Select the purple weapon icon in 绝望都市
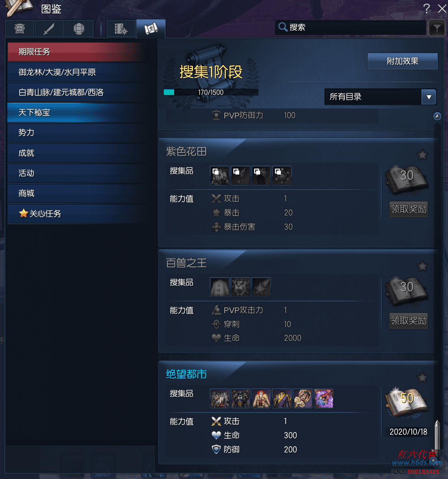The height and width of the screenshot is (479, 448). coord(324,398)
